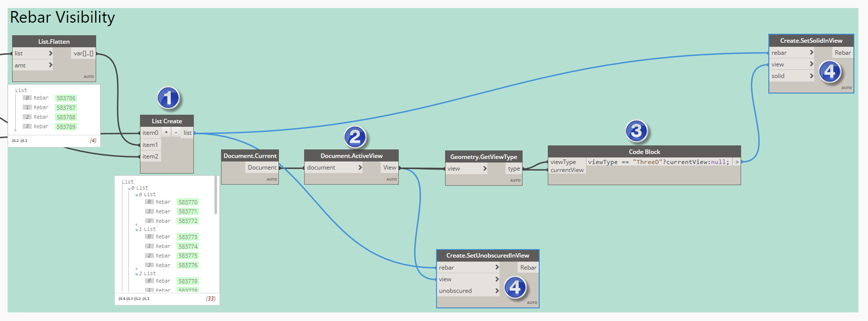868x321 pixels.
Task: Collapse the outer '0 List' in the preview
Action: click(129, 189)
